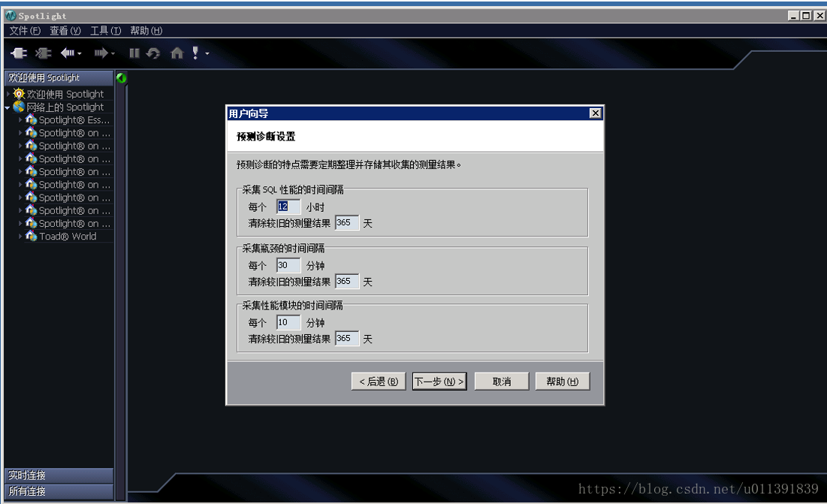Switch to the 实时连接 panel
Image resolution: width=827 pixels, height=504 pixels.
[59, 475]
